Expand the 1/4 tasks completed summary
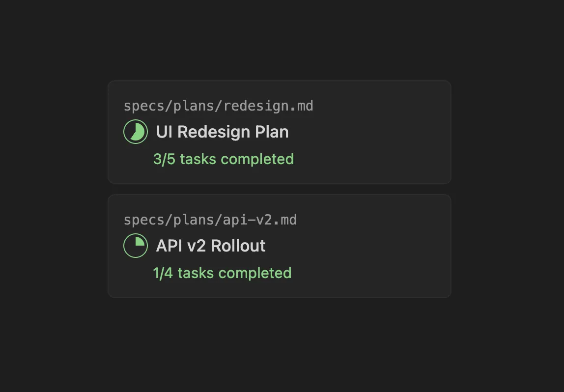This screenshot has height=392, width=564. [222, 273]
